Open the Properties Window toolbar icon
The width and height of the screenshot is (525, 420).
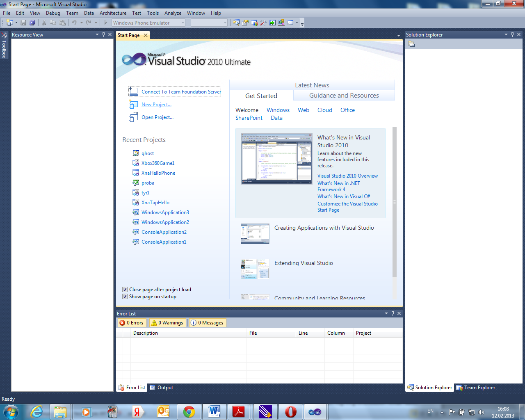click(x=245, y=23)
